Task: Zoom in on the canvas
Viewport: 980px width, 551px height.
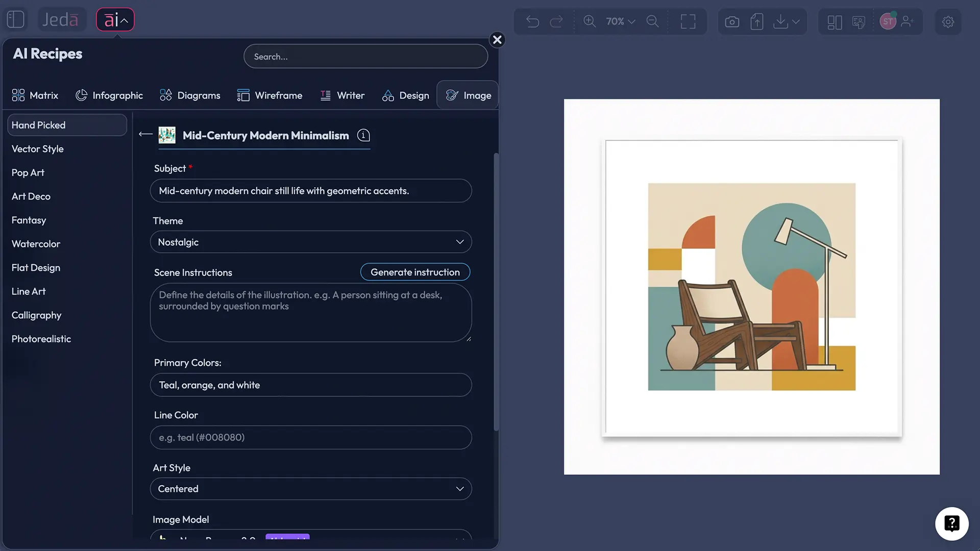Action: (x=590, y=21)
